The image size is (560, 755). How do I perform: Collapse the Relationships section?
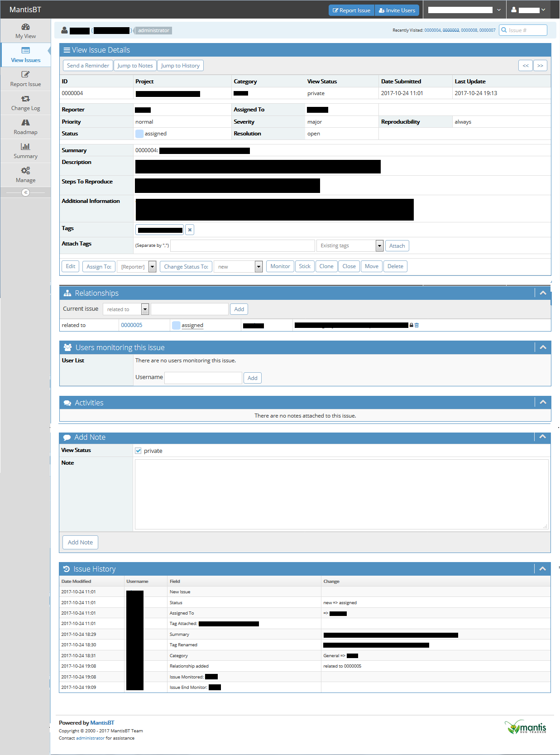click(543, 293)
